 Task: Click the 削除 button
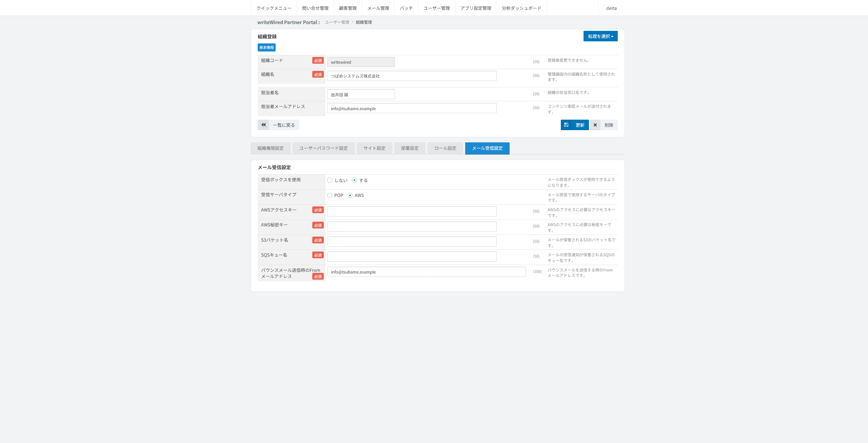[x=604, y=125]
